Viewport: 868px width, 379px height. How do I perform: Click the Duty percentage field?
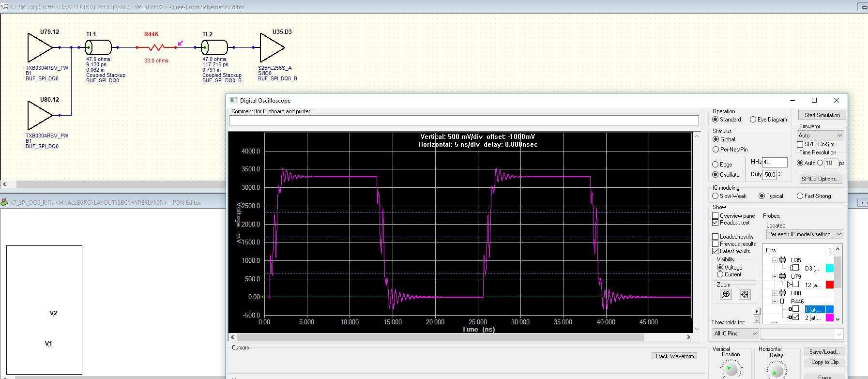[x=770, y=174]
